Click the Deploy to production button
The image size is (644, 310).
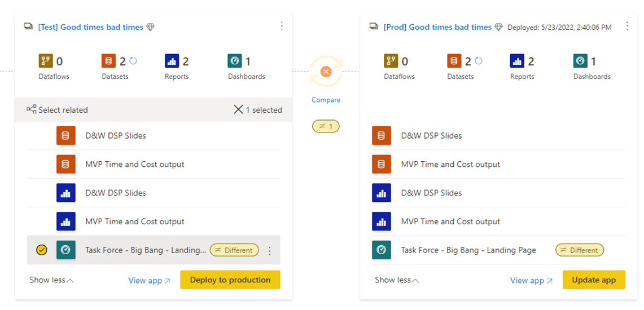point(230,280)
